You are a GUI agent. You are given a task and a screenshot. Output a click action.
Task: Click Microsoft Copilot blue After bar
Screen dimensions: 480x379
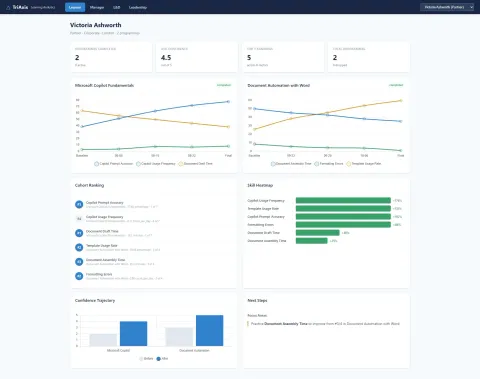tap(133, 334)
